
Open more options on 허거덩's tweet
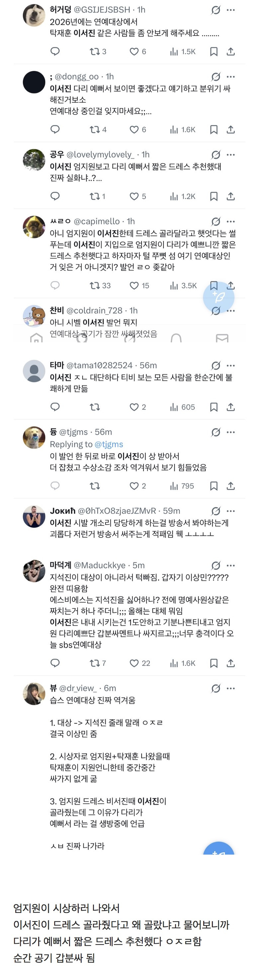pos(231,10)
